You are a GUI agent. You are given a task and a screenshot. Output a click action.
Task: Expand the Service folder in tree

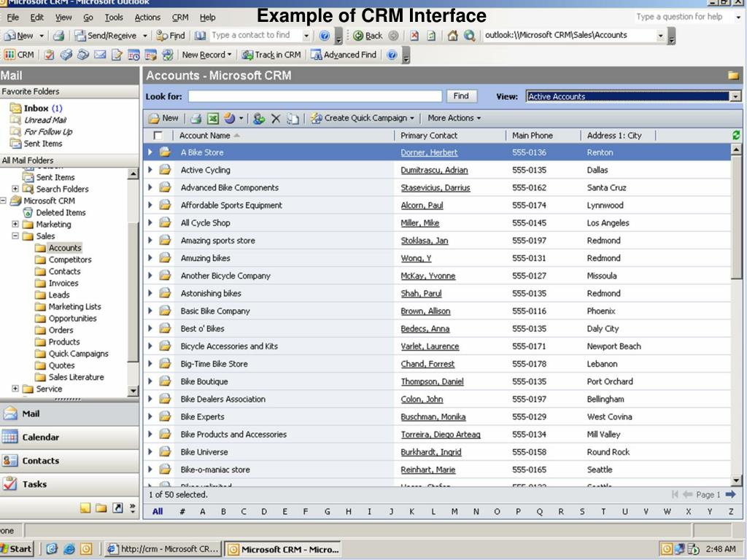click(15, 389)
